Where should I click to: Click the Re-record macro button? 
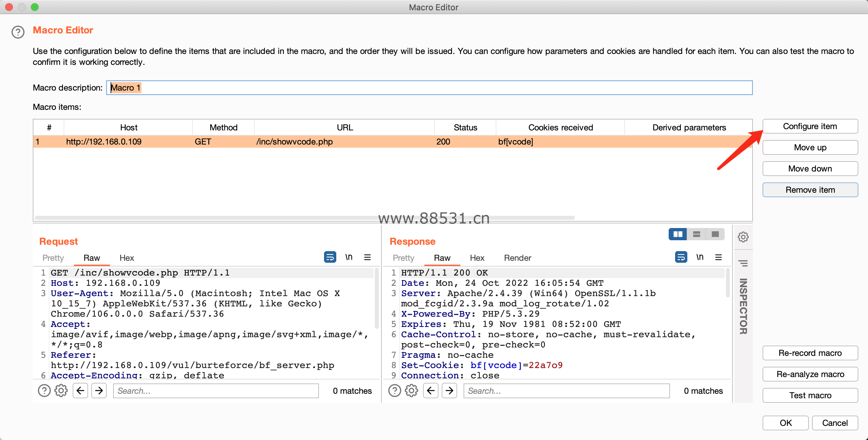click(x=810, y=353)
